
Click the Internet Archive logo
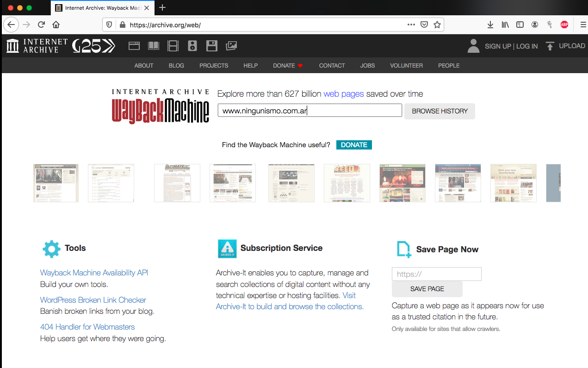point(37,46)
